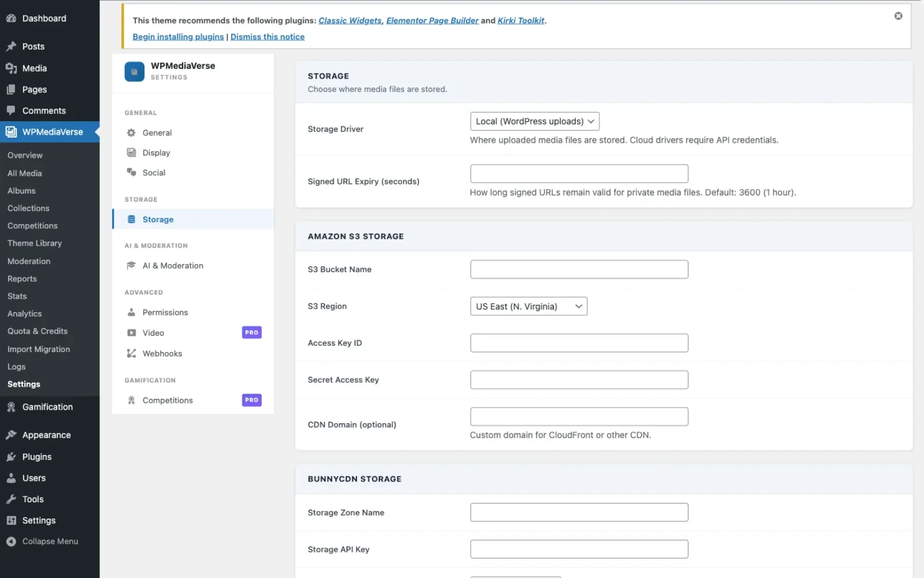
Task: Click Begin installing plugins link
Action: [178, 36]
